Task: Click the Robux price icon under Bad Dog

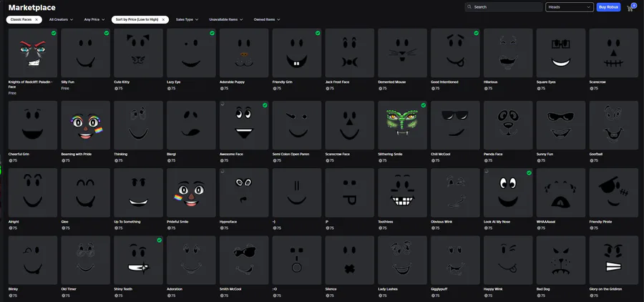Action: pyautogui.click(x=538, y=296)
